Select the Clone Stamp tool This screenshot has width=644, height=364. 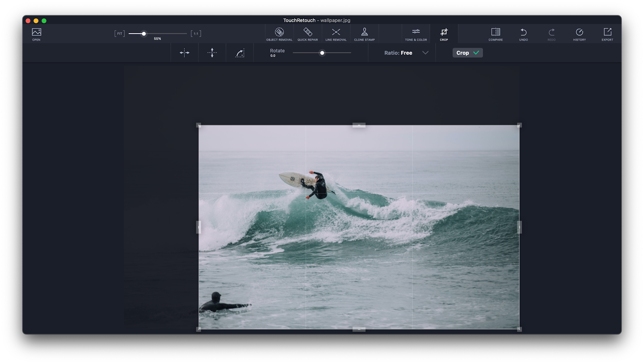click(364, 34)
